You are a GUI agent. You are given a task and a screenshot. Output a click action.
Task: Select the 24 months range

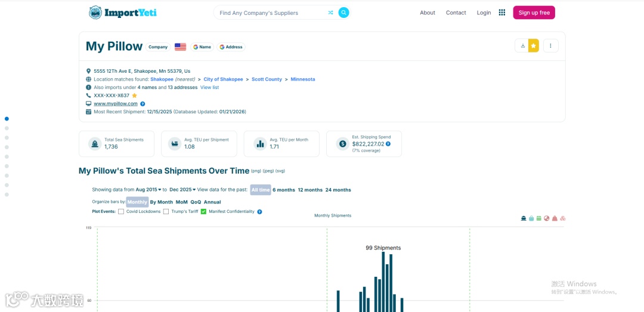coord(338,190)
